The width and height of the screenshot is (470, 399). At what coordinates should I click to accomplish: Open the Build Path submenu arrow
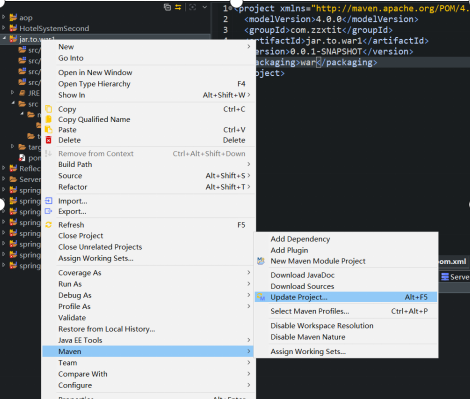(249, 164)
